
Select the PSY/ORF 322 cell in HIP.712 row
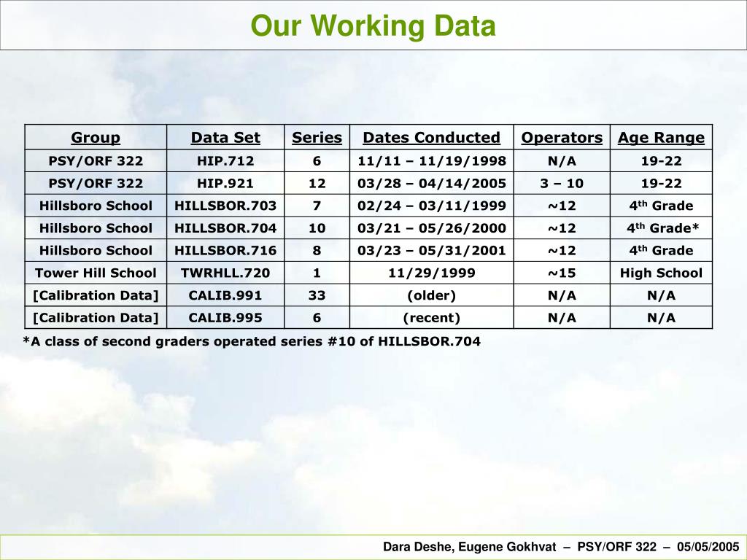pyautogui.click(x=96, y=161)
